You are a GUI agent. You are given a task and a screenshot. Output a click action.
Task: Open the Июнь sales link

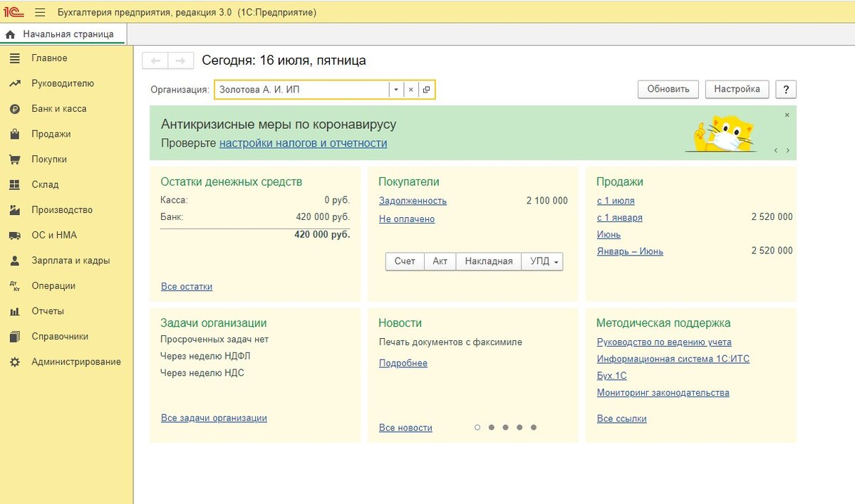coord(608,234)
